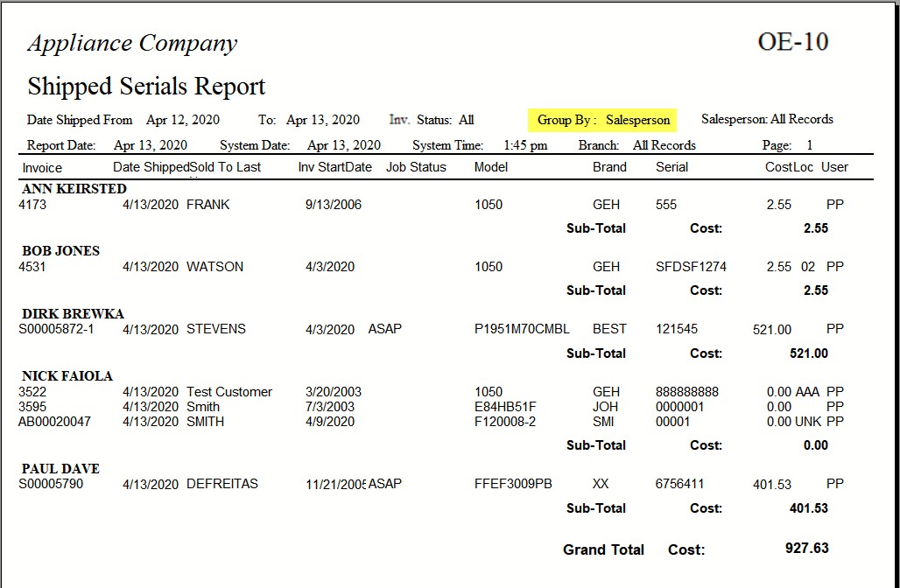Click location code AAA
900x588 pixels.
(x=807, y=392)
